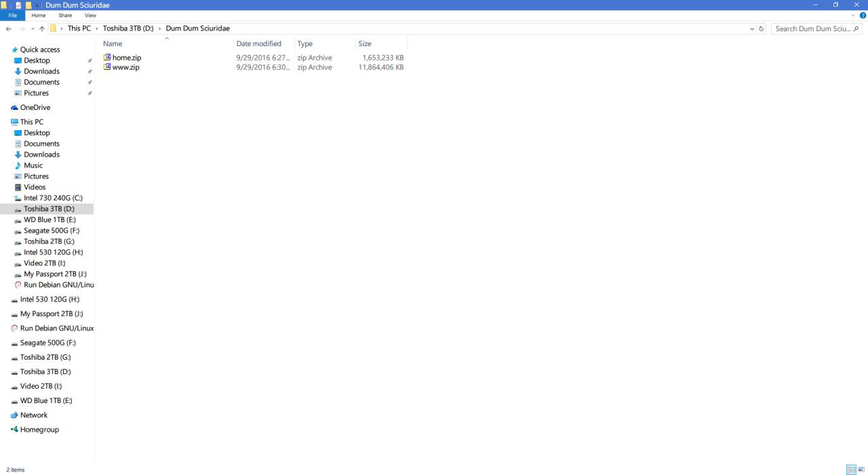Image resolution: width=868 pixels, height=475 pixels.
Task: Open the Recent locations dropdown arrow
Action: point(32,28)
